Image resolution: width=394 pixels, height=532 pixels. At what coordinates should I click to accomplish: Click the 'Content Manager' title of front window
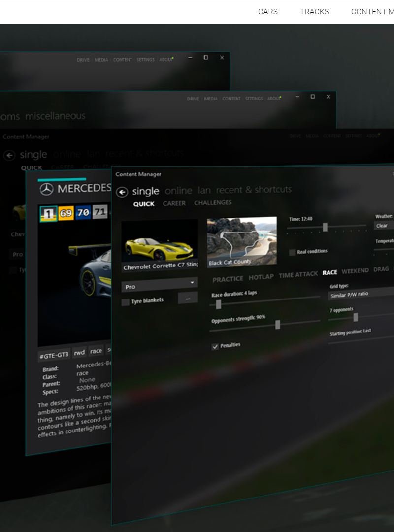click(138, 174)
